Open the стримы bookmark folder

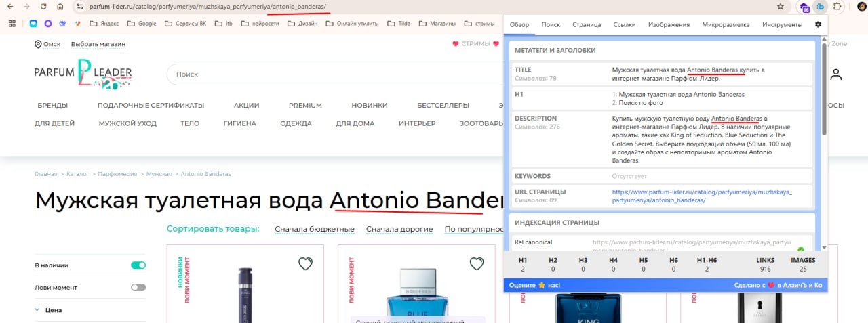pyautogui.click(x=478, y=24)
